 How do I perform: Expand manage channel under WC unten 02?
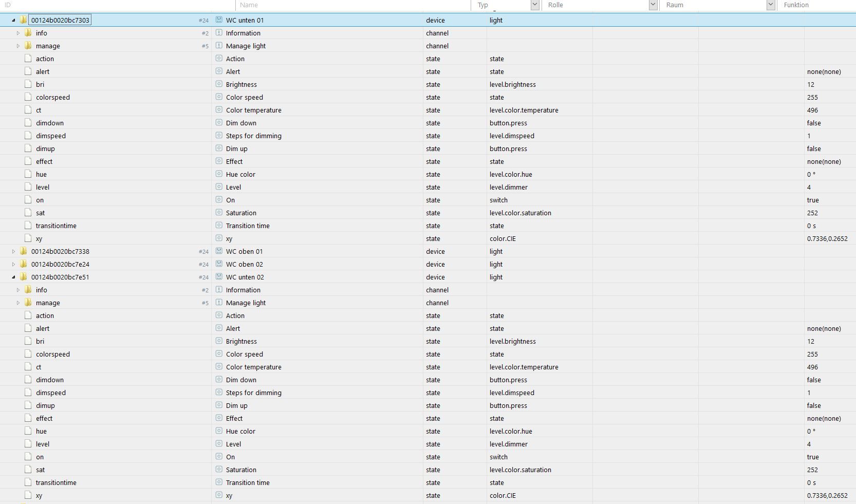(18, 303)
